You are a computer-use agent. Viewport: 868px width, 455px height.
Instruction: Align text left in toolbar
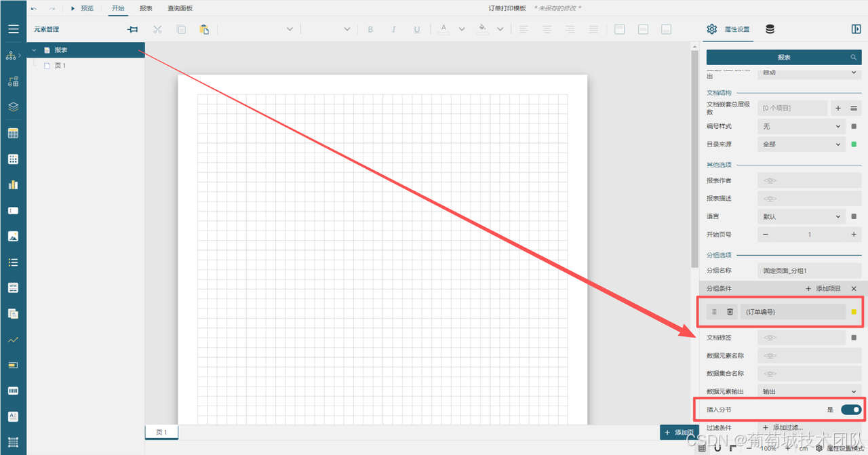click(x=524, y=29)
